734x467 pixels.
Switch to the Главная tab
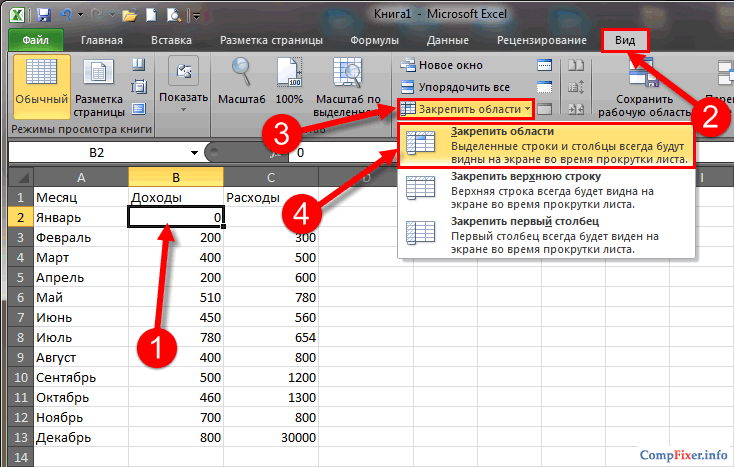pos(102,40)
